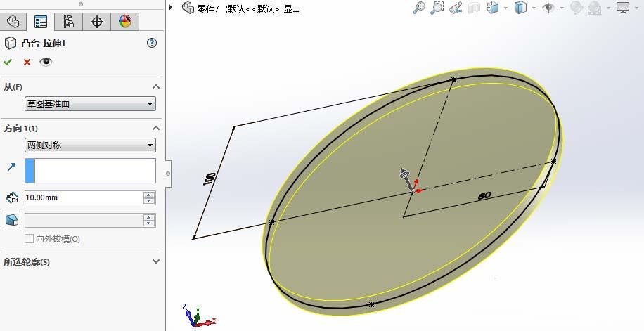Check the 向外拔模(O) checkbox
Screen dimensions: 644x331
tap(29, 239)
